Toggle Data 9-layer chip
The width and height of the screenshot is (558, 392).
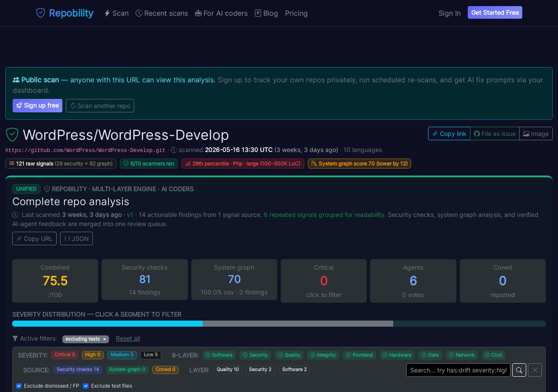(x=430, y=355)
